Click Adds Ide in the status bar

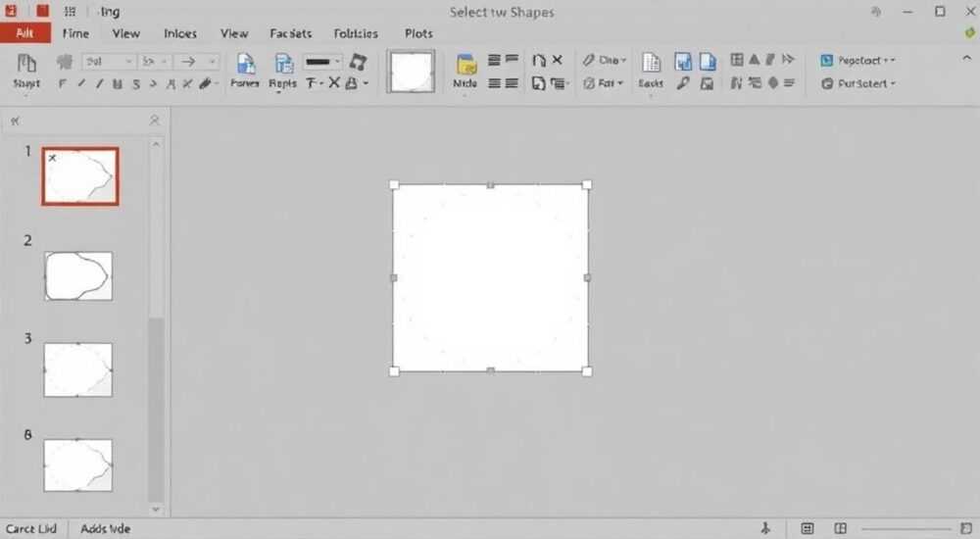pyautogui.click(x=105, y=529)
